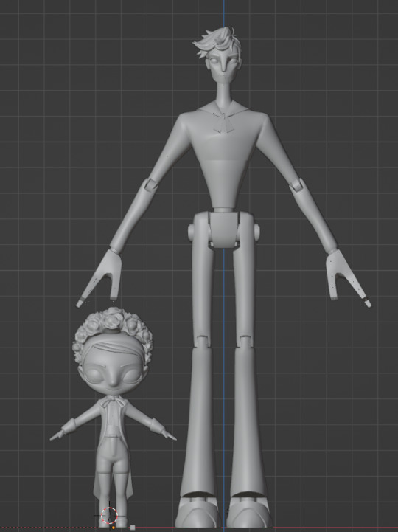The height and width of the screenshot is (532, 398).
Task: Click the orange object origin dot
Action: 114,528
